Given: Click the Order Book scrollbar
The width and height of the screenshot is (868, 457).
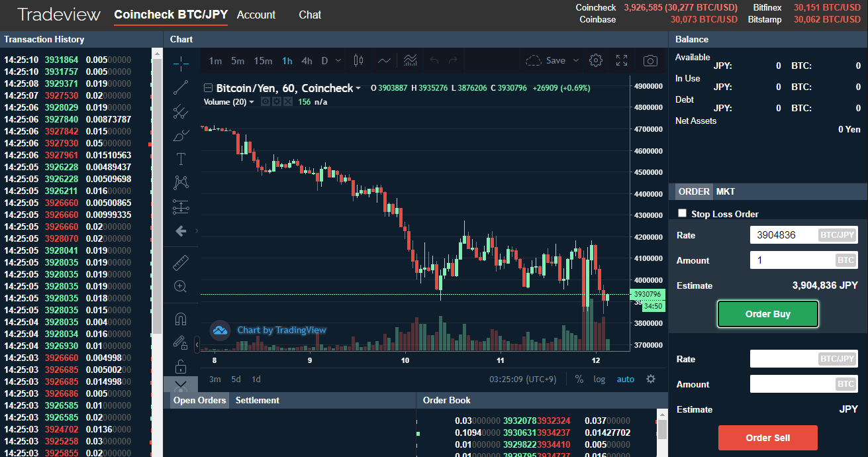Looking at the screenshot, I should 662,429.
